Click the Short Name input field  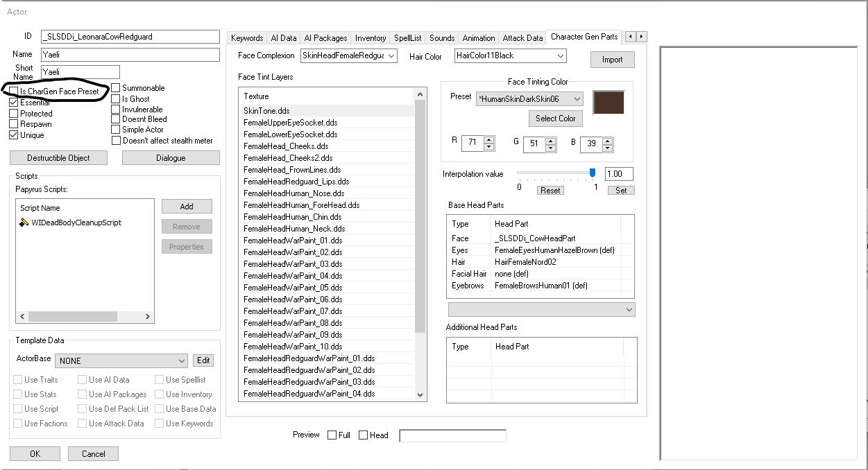point(80,72)
